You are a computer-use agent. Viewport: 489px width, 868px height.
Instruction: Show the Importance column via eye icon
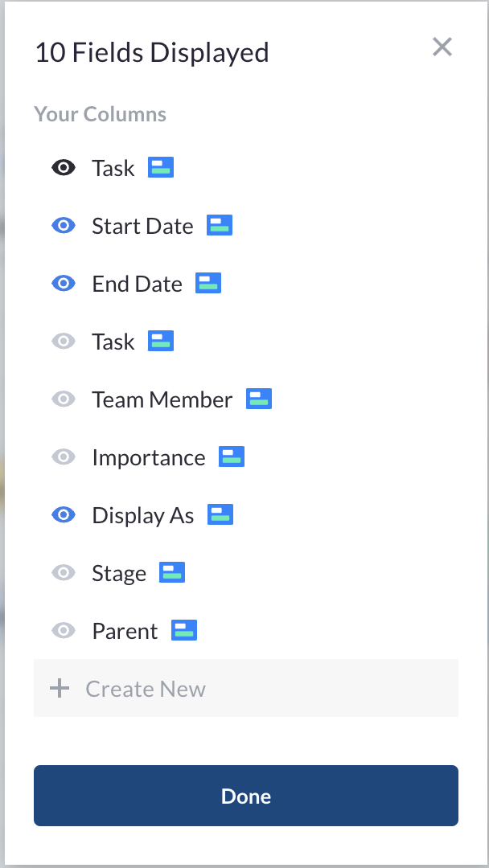coord(64,457)
